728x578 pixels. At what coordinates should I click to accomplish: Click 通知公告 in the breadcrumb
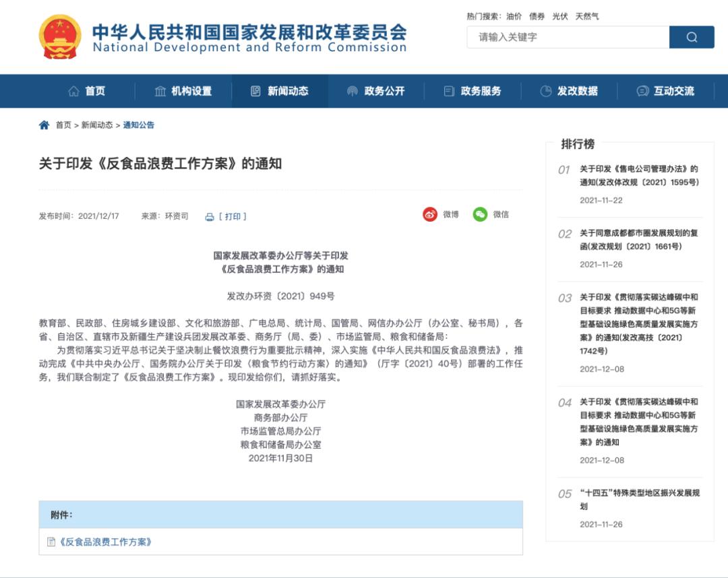pos(138,125)
